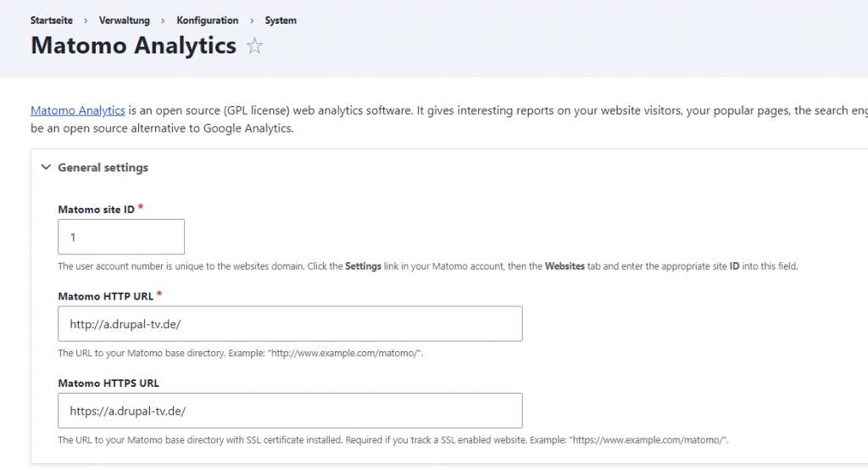
Task: Go to Startseite in the breadcrumb
Action: coord(52,20)
